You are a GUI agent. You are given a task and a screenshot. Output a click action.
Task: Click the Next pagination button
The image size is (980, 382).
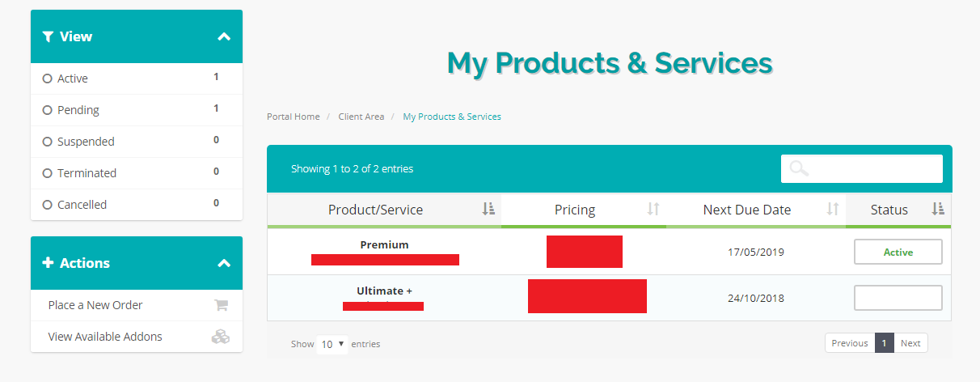[910, 343]
